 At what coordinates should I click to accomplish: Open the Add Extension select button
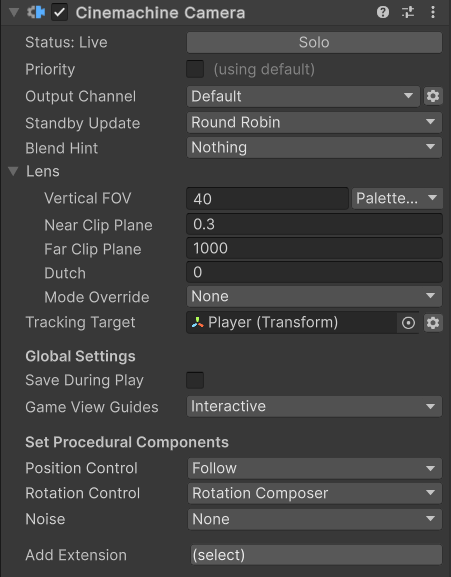pyautogui.click(x=316, y=555)
